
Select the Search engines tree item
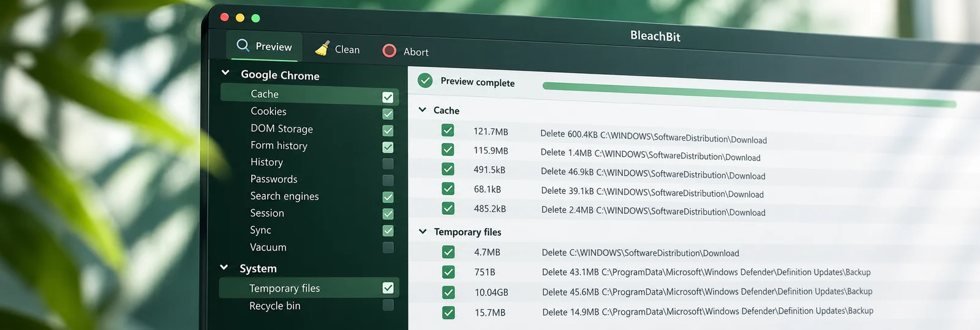tap(284, 196)
